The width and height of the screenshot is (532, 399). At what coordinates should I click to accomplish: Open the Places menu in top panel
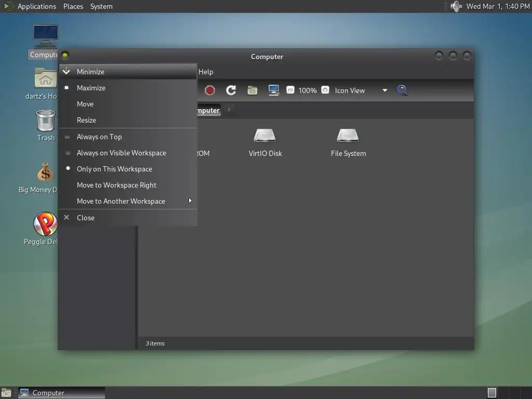coord(73,6)
